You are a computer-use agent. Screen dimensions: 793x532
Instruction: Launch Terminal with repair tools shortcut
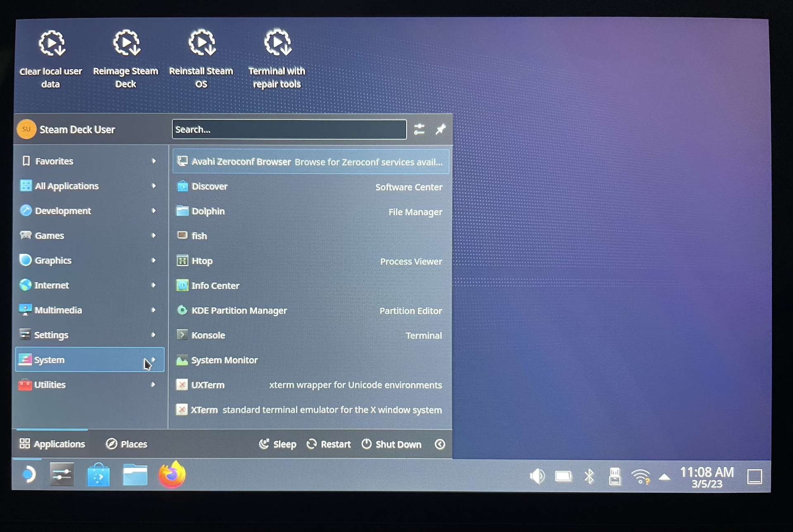point(277,58)
